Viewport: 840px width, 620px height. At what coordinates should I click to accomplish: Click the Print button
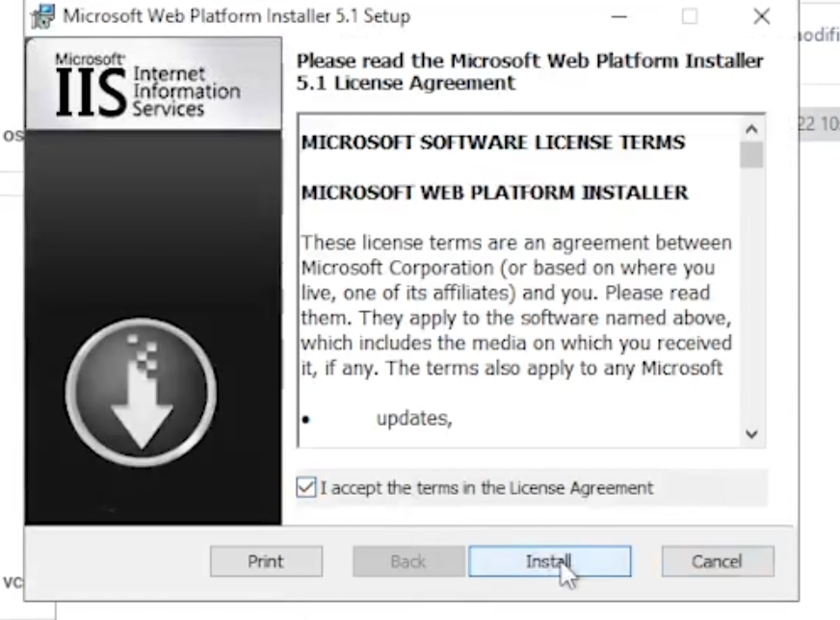[x=266, y=561]
